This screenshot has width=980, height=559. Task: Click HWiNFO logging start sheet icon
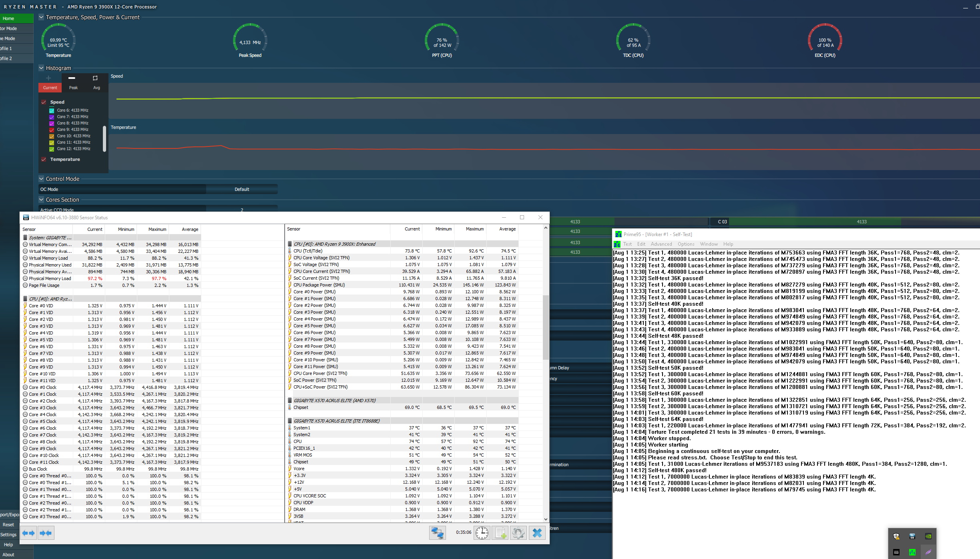(x=500, y=533)
